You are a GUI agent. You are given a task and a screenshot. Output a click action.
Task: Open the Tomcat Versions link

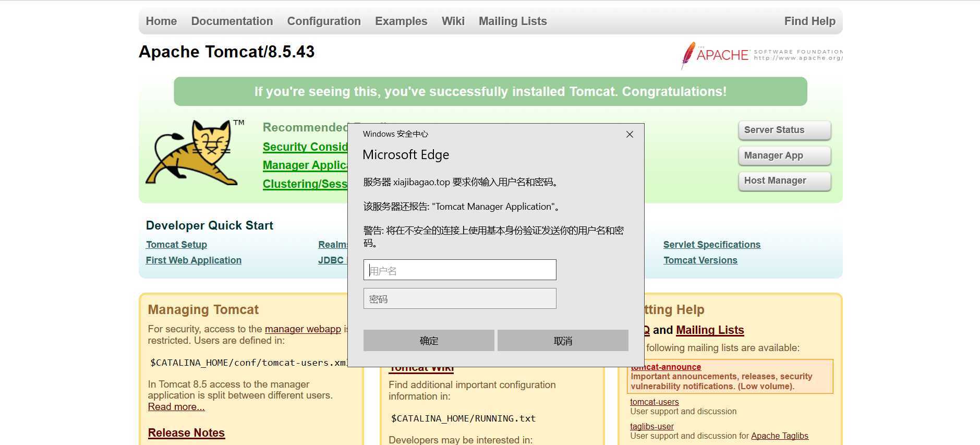(700, 260)
